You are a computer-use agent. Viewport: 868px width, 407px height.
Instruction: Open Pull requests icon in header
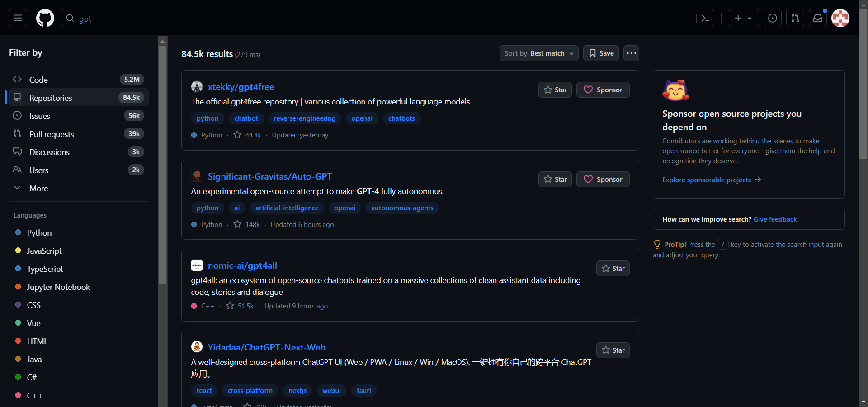(x=795, y=18)
